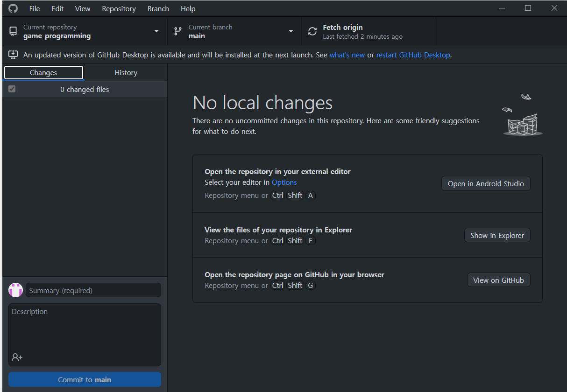The image size is (567, 392).
Task: Click the update download icon in banner
Action: coord(13,55)
